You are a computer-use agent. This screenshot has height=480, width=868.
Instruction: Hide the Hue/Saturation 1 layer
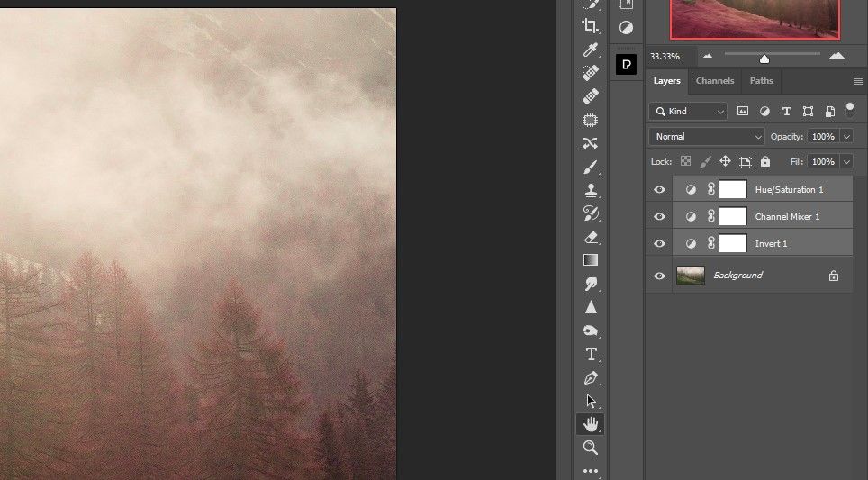(x=659, y=189)
